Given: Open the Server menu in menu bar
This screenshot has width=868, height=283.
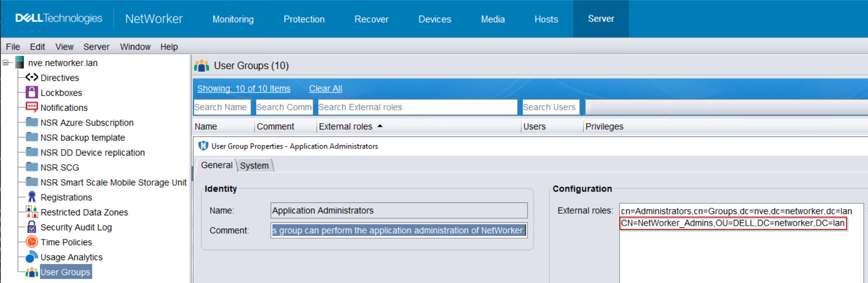Looking at the screenshot, I should 96,47.
